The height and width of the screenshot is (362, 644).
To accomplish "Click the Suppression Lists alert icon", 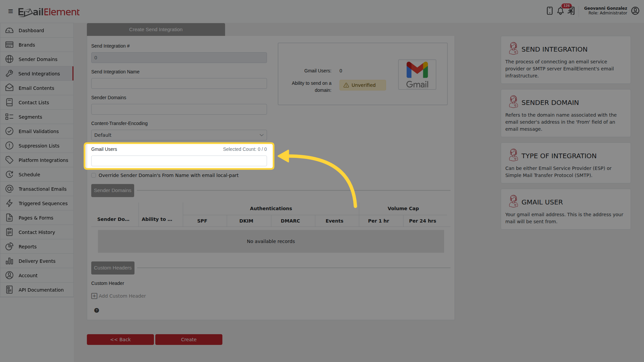I will 9,146.
